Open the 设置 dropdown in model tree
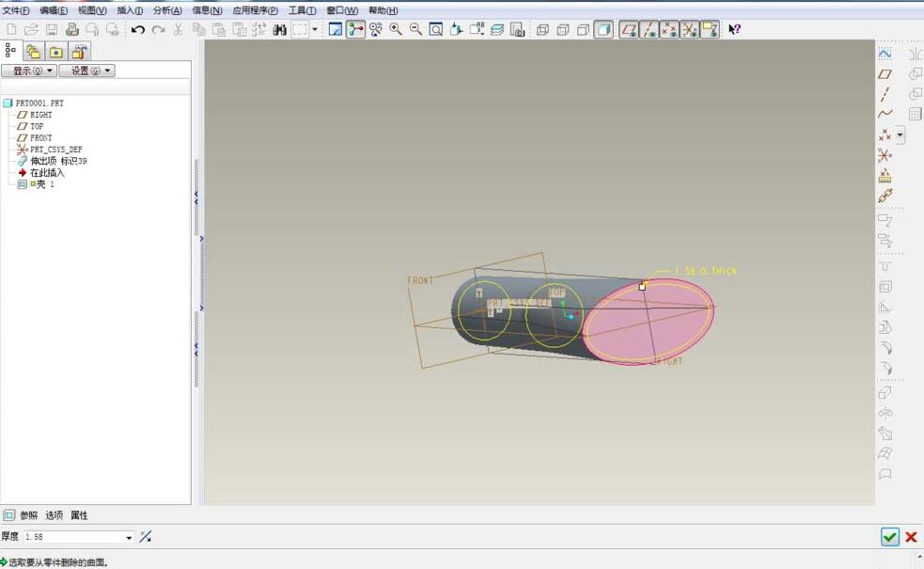Image resolution: width=924 pixels, height=569 pixels. pos(86,71)
